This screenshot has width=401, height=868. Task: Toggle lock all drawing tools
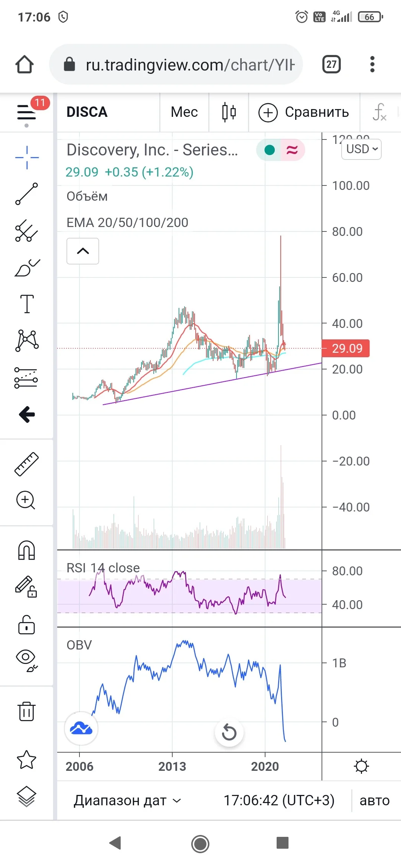(27, 625)
